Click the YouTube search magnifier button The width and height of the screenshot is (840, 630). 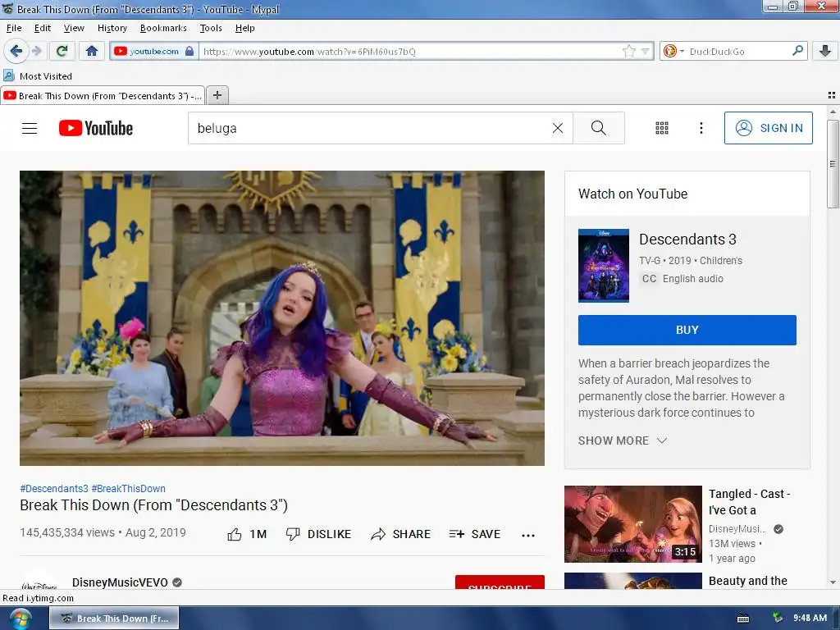click(x=598, y=128)
